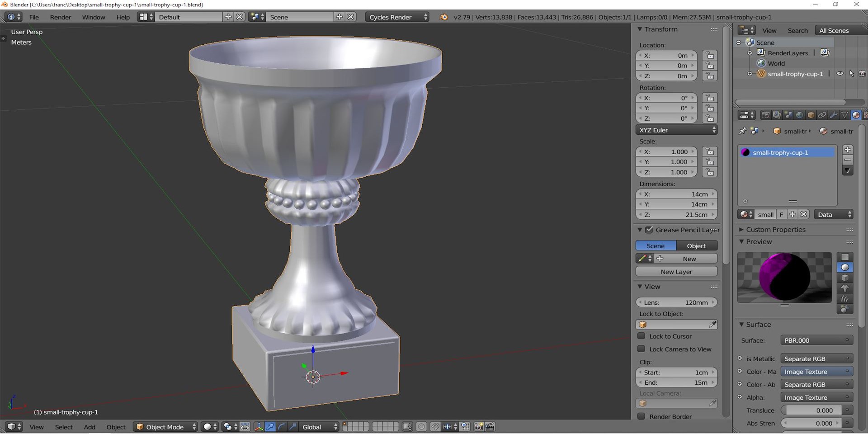This screenshot has width=868, height=434.
Task: Toggle renderability camera for small-trophy-cup-1 in outliner
Action: point(862,74)
